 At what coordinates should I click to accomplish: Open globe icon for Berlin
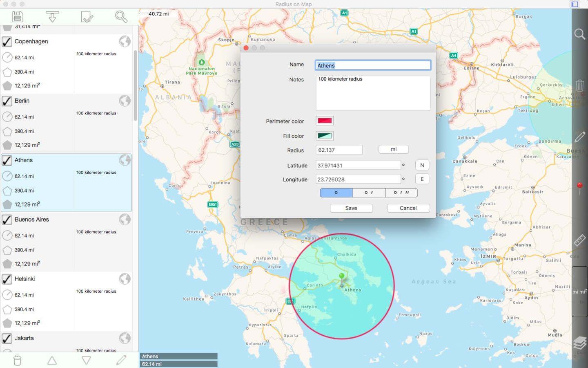coord(125,101)
